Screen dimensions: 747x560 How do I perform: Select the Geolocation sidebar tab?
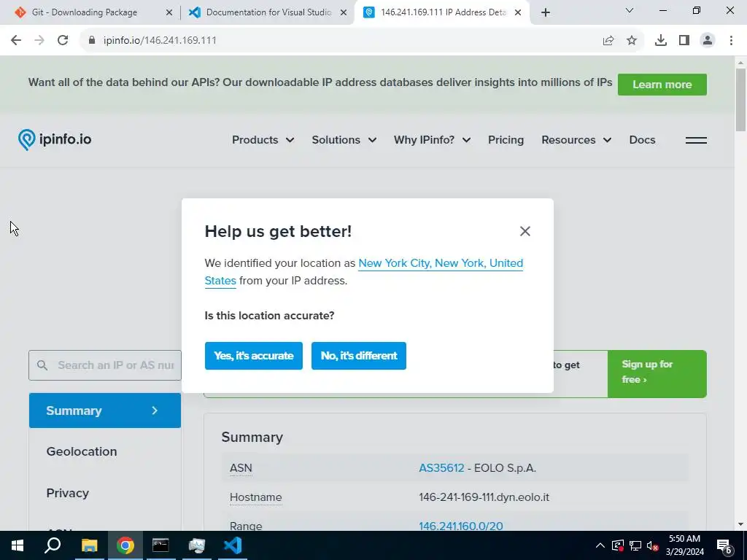point(82,451)
